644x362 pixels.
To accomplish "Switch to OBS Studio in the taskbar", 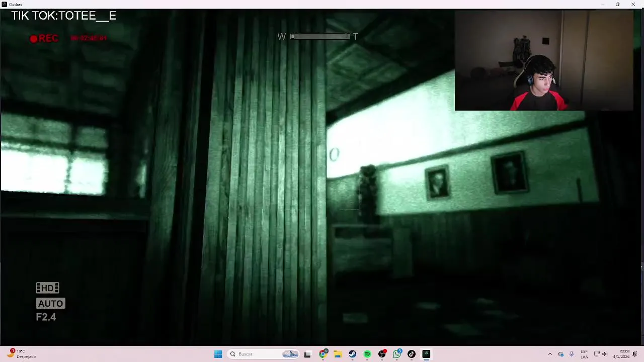I will pyautogui.click(x=382, y=354).
